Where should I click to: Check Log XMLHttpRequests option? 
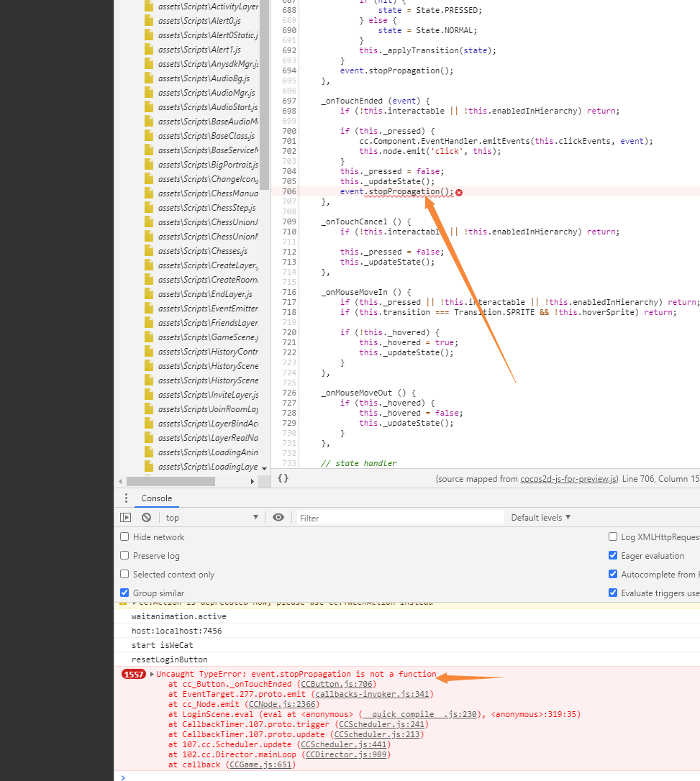[x=613, y=536]
